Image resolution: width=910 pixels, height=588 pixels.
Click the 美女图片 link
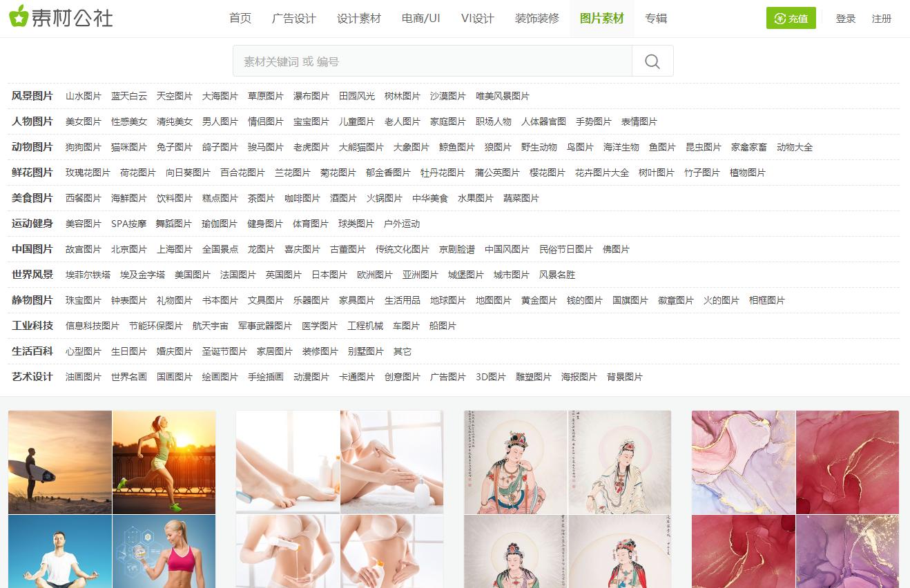[82, 121]
